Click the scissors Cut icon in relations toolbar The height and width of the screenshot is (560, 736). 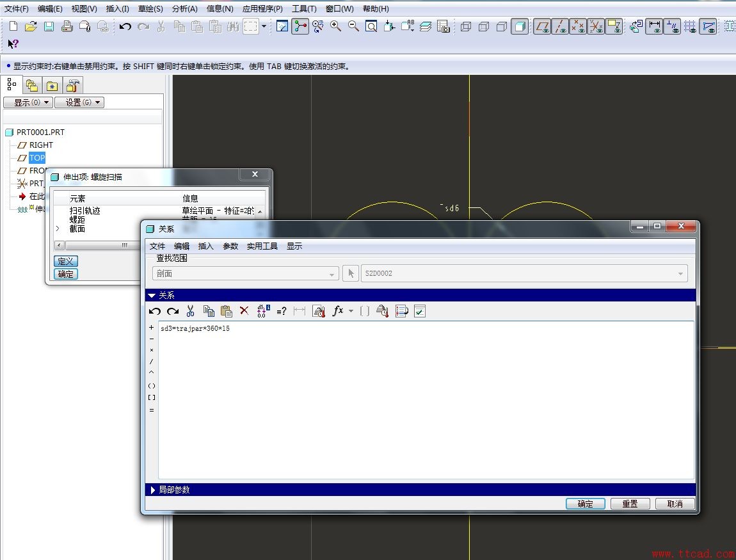(190, 311)
